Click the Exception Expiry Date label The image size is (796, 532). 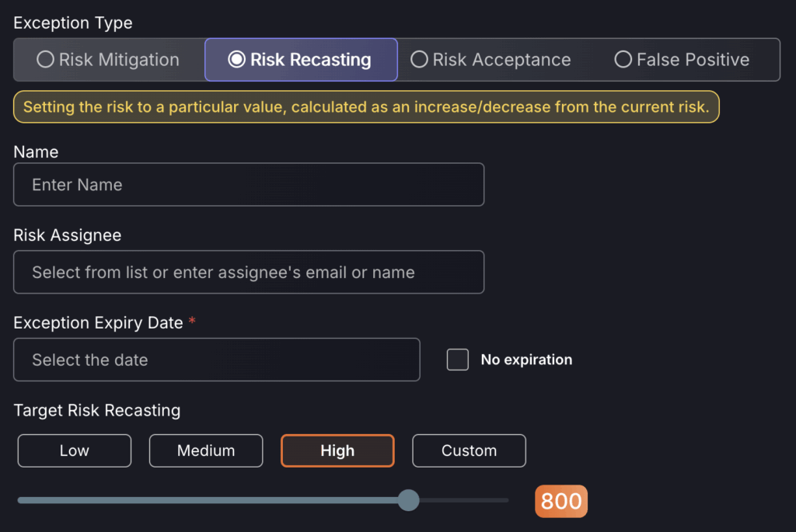[x=98, y=322]
